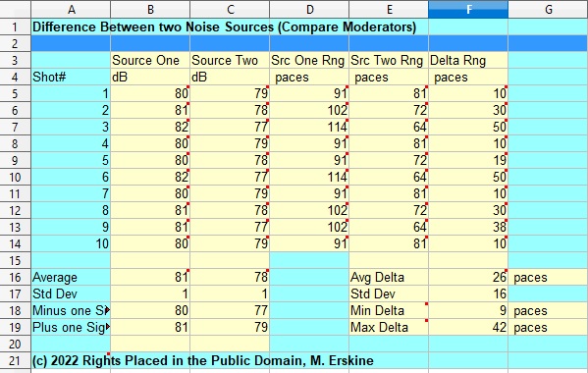Click the title cell 'Difference Between two Noise Sources'
This screenshot has height=373, width=588.
pos(224,27)
